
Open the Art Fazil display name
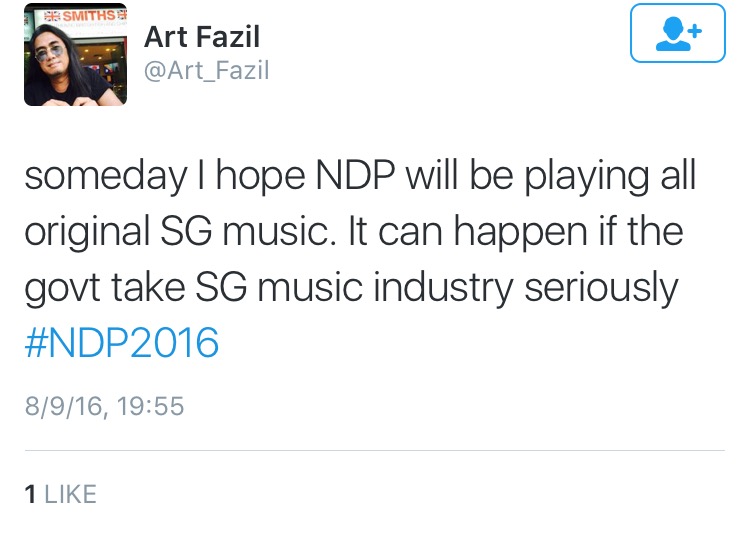202,37
